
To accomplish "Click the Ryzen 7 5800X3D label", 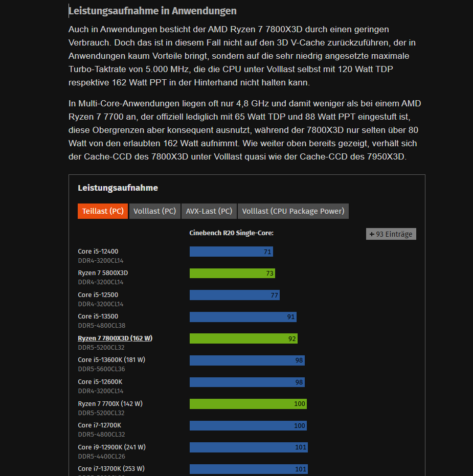I will tap(103, 273).
